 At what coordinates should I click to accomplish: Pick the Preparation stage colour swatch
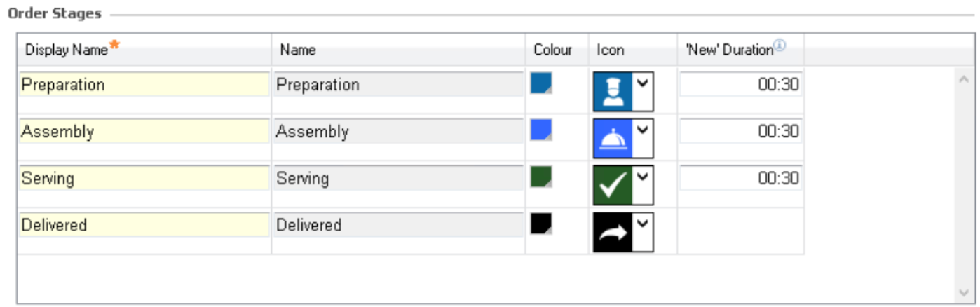click(541, 83)
